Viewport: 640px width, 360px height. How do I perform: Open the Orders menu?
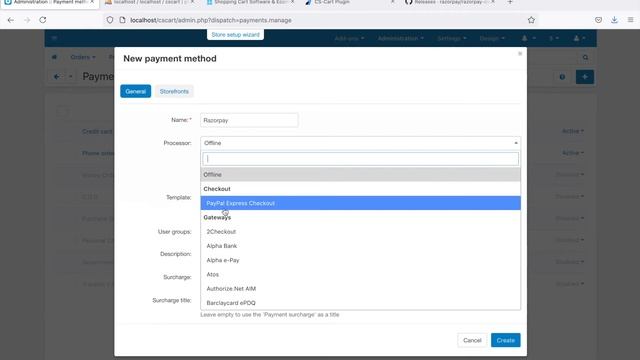[x=83, y=57]
